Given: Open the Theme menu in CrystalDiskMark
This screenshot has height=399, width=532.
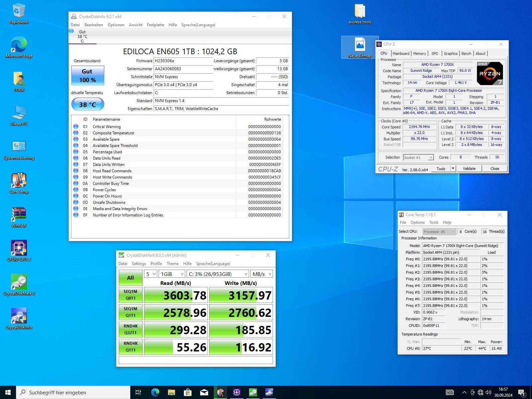Looking at the screenshot, I should click(x=173, y=264).
